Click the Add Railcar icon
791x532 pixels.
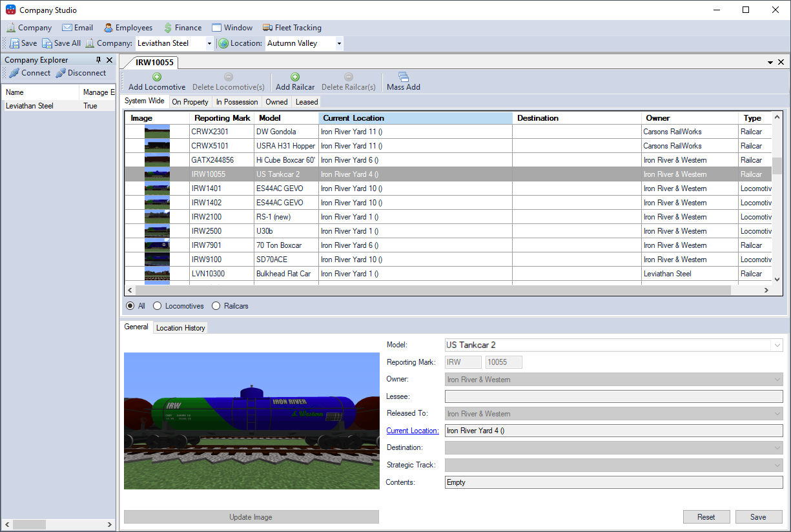click(x=295, y=77)
